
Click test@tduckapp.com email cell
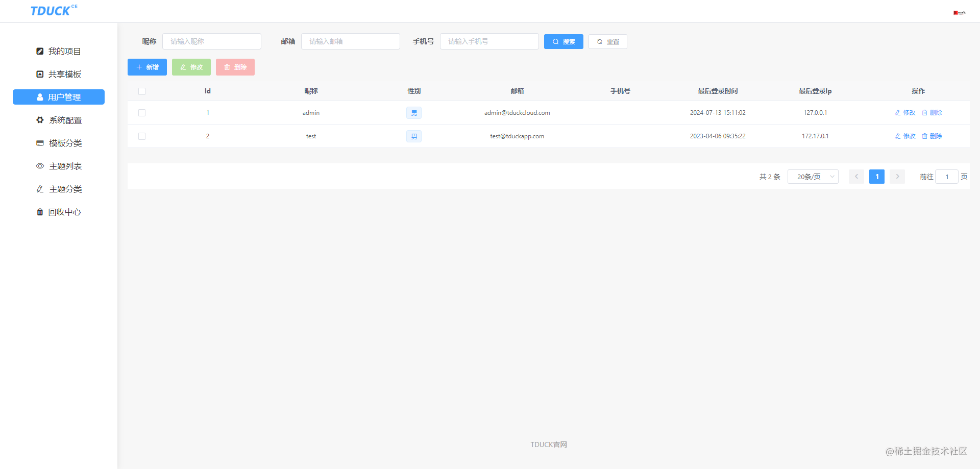(x=517, y=136)
